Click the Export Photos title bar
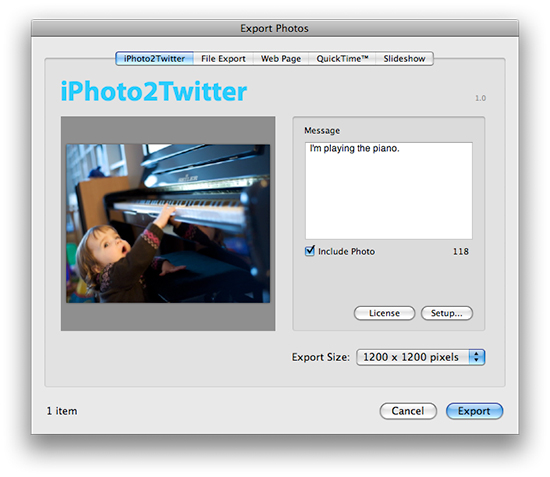The height and width of the screenshot is (477, 550). (x=275, y=28)
